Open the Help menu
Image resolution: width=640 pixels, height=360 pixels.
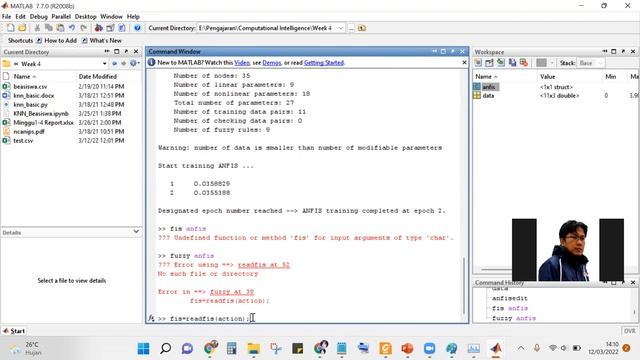click(x=133, y=16)
